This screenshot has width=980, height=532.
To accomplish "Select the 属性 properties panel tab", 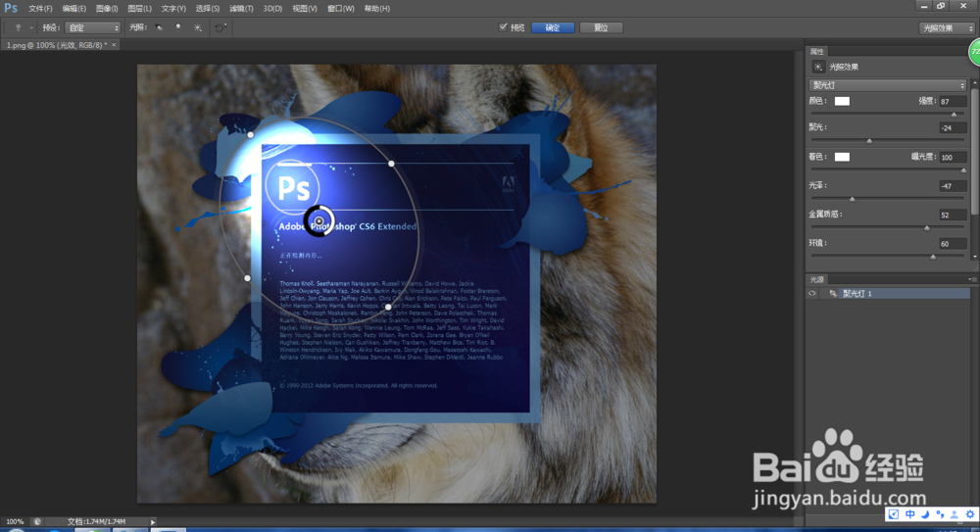I will (817, 51).
